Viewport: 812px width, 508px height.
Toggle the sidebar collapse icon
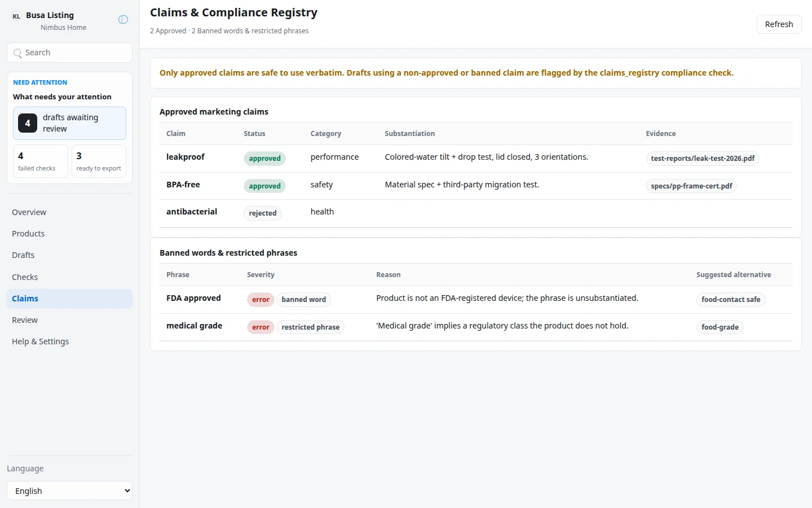click(123, 20)
